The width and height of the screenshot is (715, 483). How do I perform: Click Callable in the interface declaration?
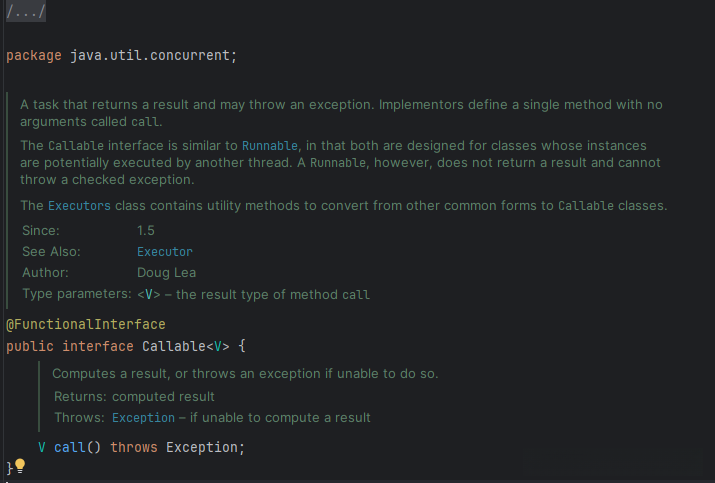click(173, 346)
